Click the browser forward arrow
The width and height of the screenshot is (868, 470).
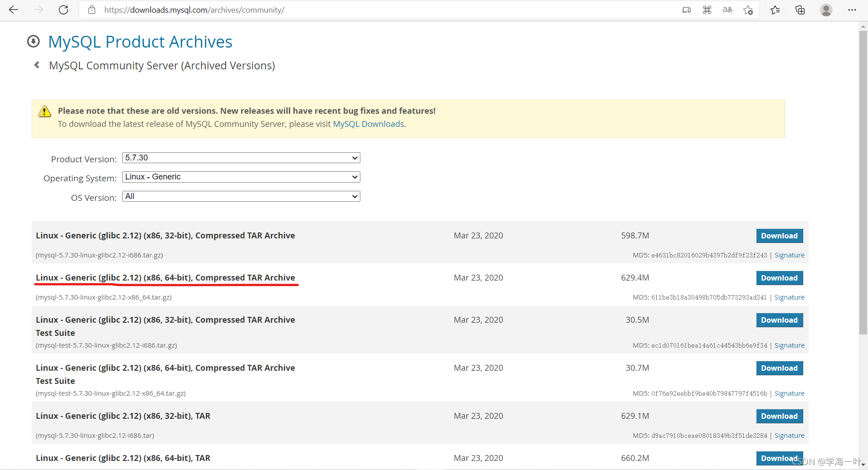pos(39,10)
